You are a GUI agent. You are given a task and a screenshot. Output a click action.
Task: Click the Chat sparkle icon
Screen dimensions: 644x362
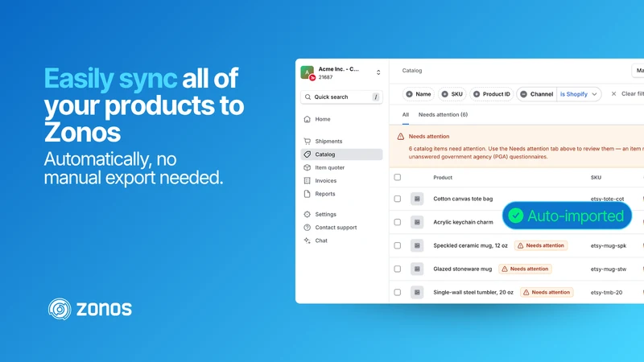[308, 241]
